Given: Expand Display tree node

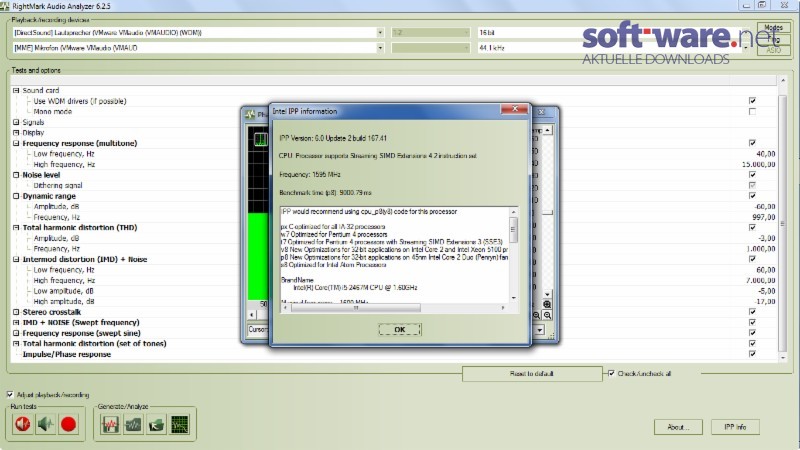Looking at the screenshot, I should [x=16, y=133].
